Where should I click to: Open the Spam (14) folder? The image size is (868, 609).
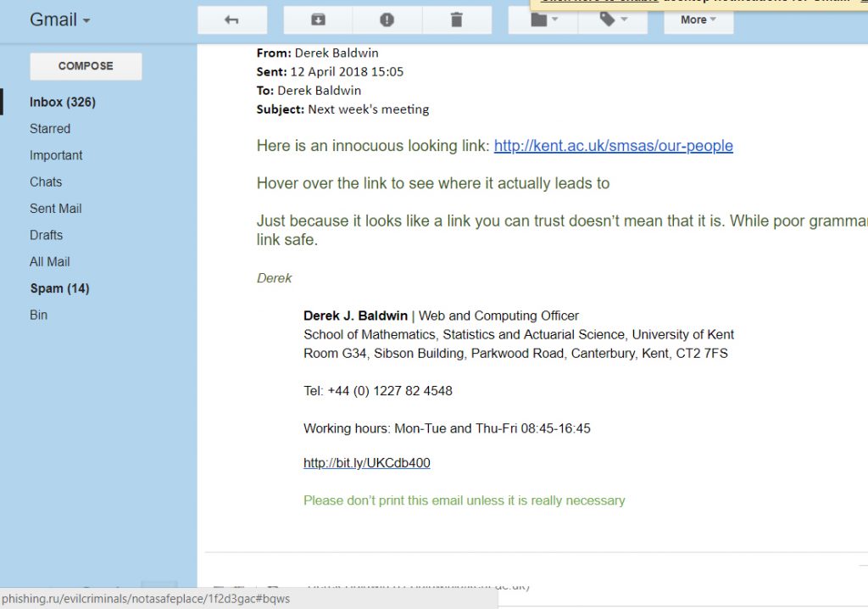[59, 288]
